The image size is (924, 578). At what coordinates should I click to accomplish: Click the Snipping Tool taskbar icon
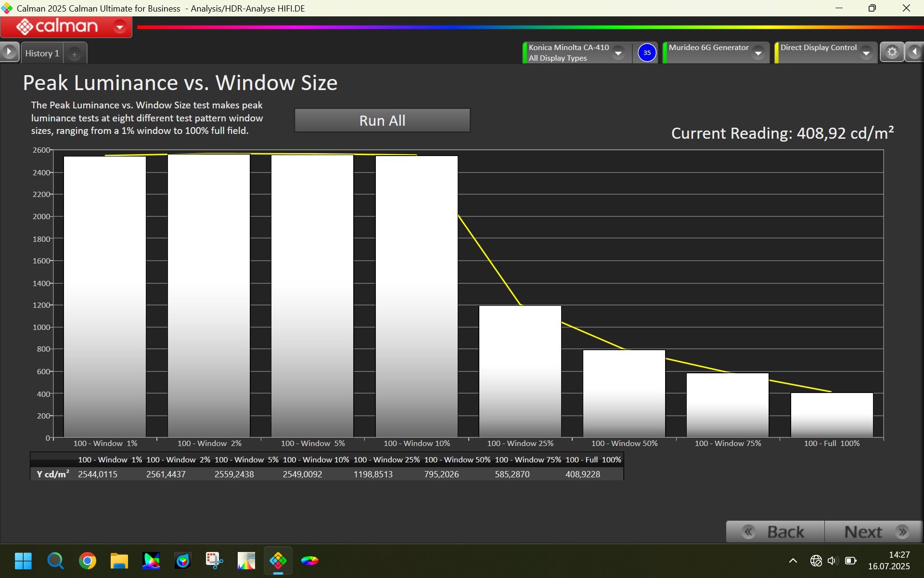214,561
